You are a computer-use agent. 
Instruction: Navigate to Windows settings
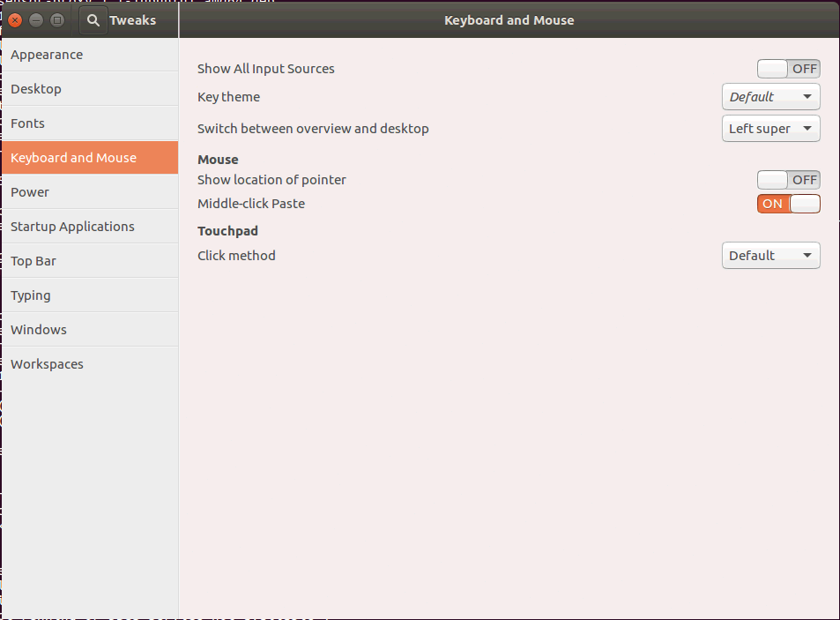(39, 330)
